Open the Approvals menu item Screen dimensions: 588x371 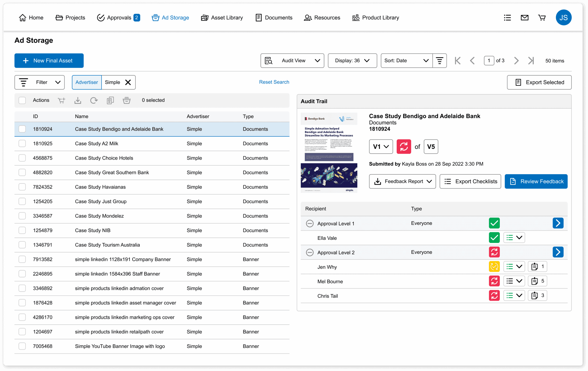coord(118,17)
